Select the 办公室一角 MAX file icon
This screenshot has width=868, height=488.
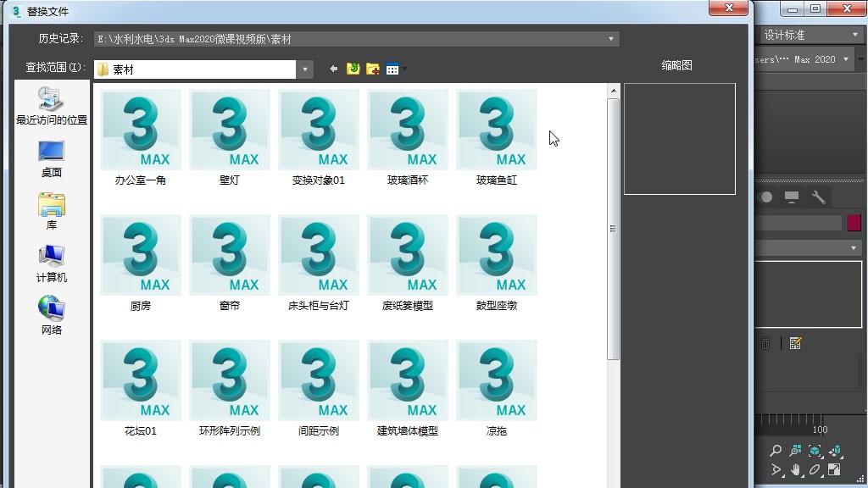click(140, 130)
